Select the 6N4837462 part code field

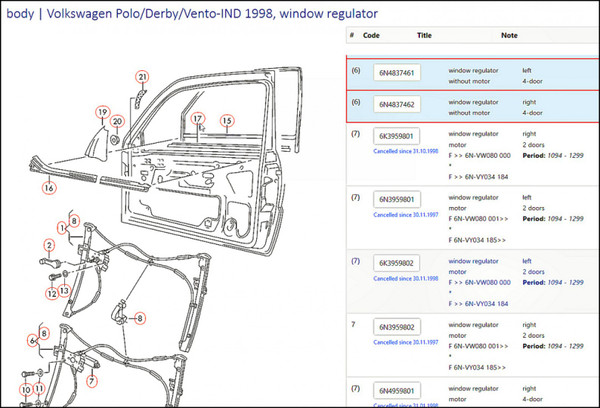(397, 104)
